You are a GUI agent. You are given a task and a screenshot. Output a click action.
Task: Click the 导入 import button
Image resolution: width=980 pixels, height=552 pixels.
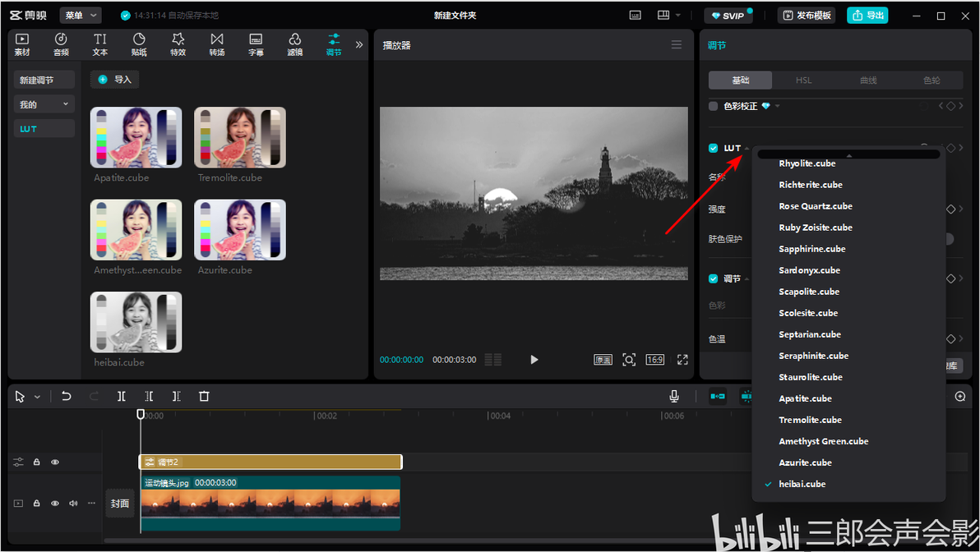115,80
